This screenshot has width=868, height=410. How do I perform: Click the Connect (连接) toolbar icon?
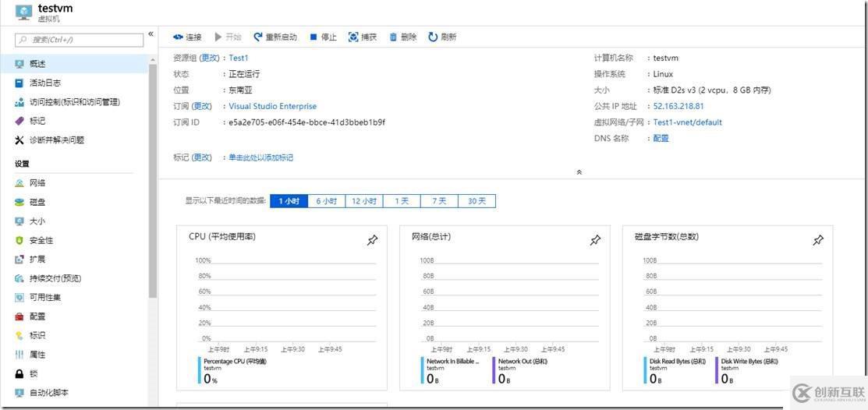coord(178,37)
